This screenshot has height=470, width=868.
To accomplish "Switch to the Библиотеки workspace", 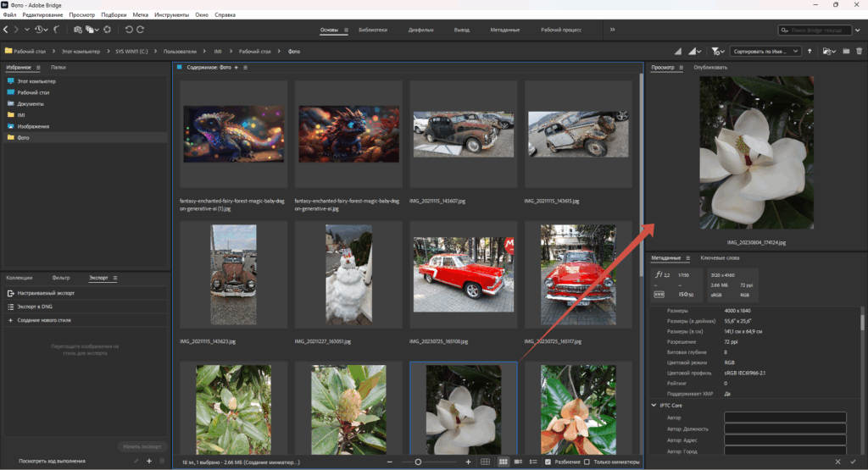I will tap(373, 30).
